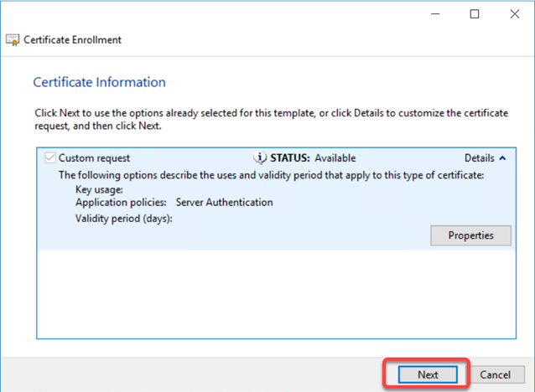The image size is (535, 392).
Task: Click the Application policies Server Authentication line
Action: [174, 203]
